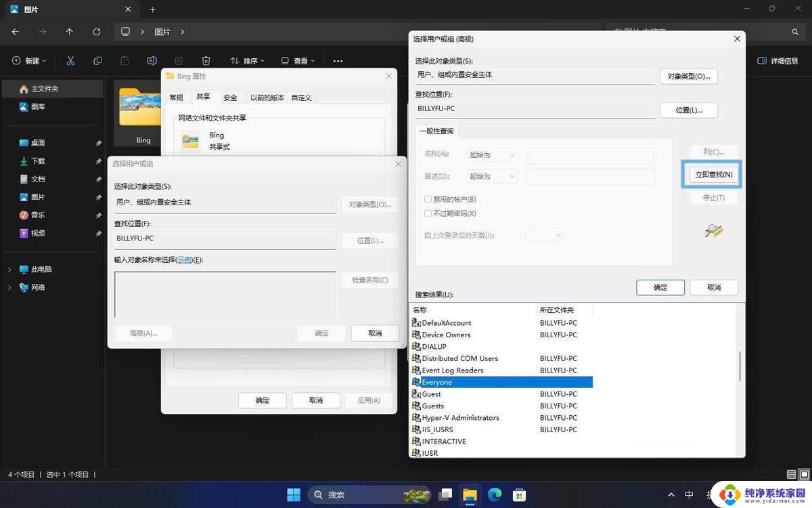Expand the 此电脑 tree node

coord(9,270)
